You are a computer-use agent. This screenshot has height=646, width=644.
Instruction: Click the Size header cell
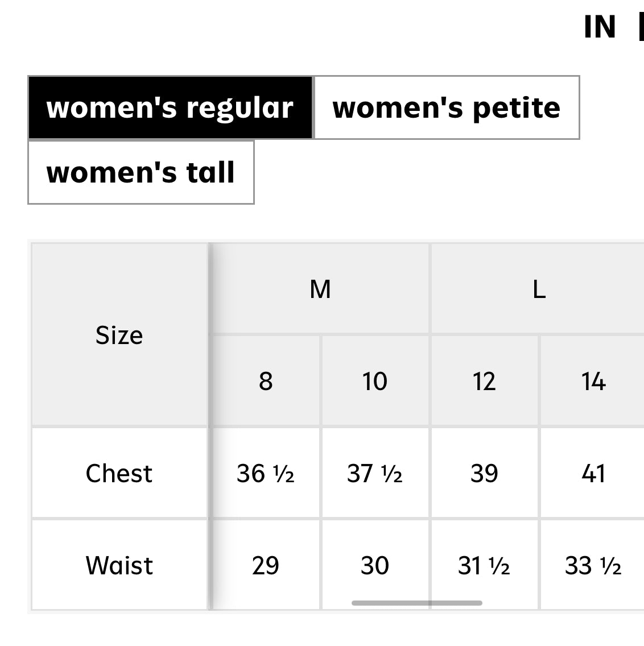click(119, 335)
